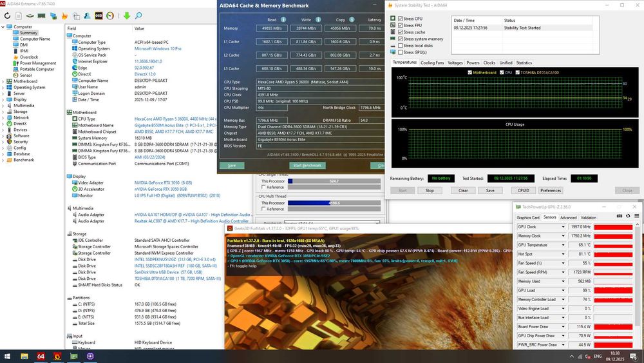Show hidden system tray icons
644x363 pixels.
click(x=572, y=356)
